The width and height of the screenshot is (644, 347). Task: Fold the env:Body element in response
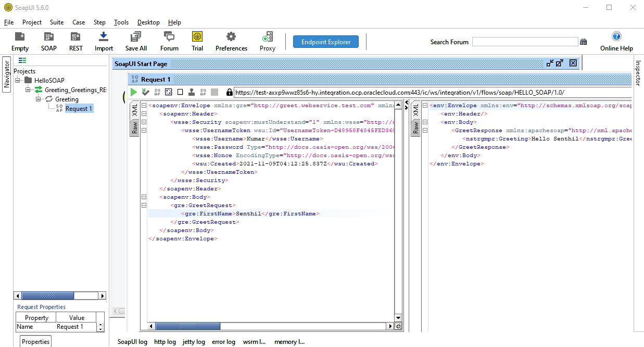tap(425, 122)
